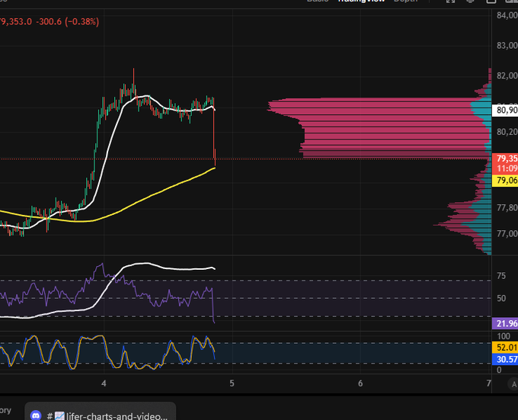
Task: Click the 77,00 price axis label
Action: click(x=507, y=233)
